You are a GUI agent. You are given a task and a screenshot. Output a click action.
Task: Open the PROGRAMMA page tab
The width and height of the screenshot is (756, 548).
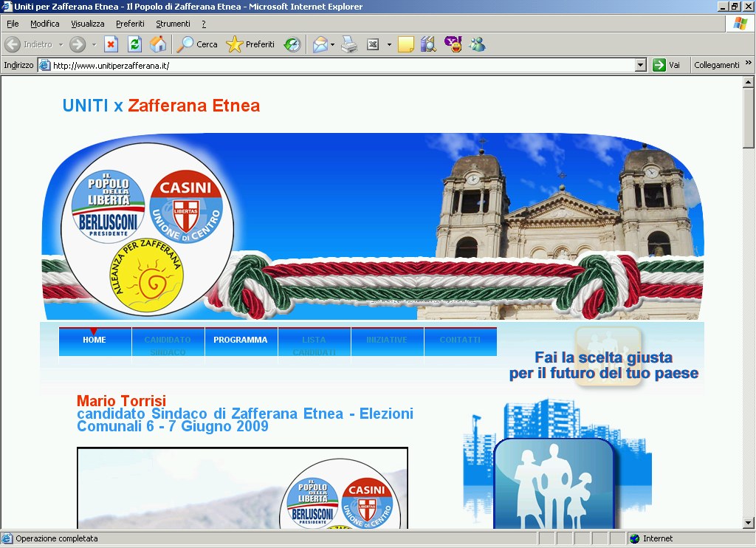pos(241,341)
